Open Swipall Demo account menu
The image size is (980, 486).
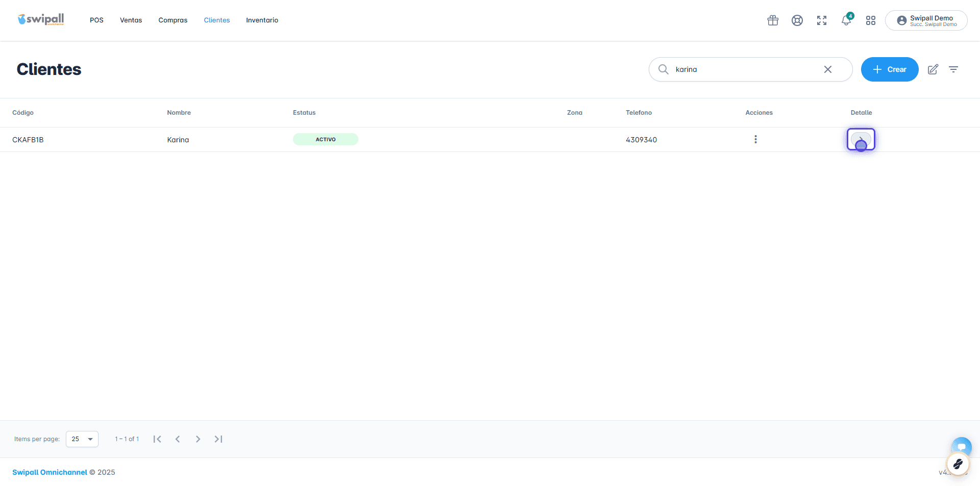[x=926, y=20]
